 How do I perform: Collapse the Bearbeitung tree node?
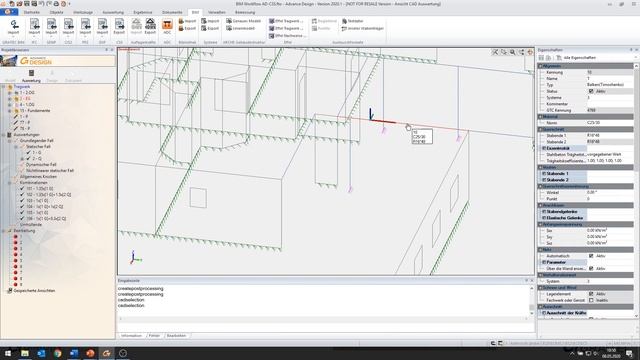coord(4,231)
